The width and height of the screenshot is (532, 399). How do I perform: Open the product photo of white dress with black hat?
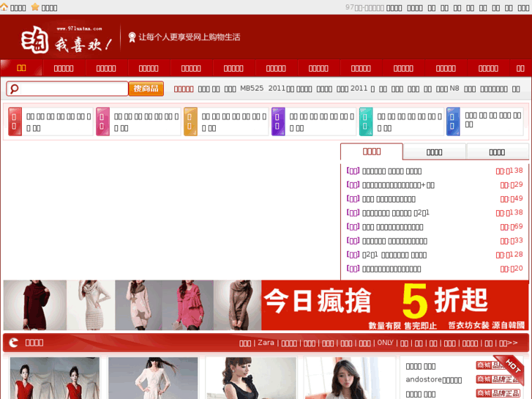click(x=153, y=378)
